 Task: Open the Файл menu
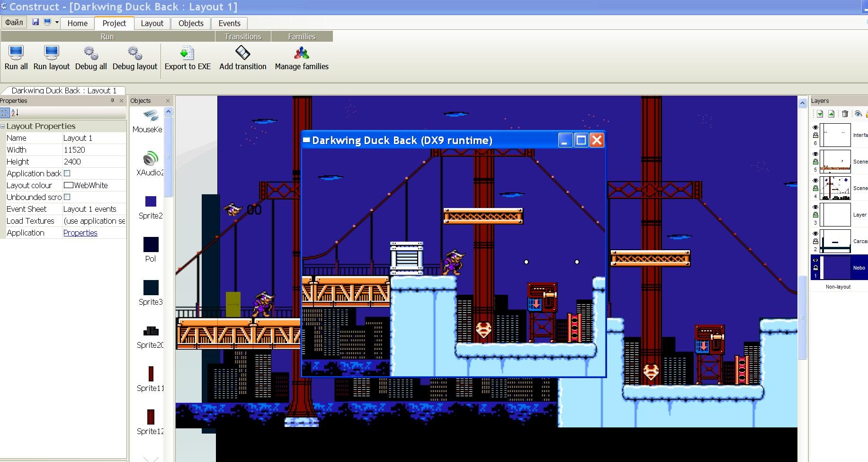pyautogui.click(x=14, y=22)
